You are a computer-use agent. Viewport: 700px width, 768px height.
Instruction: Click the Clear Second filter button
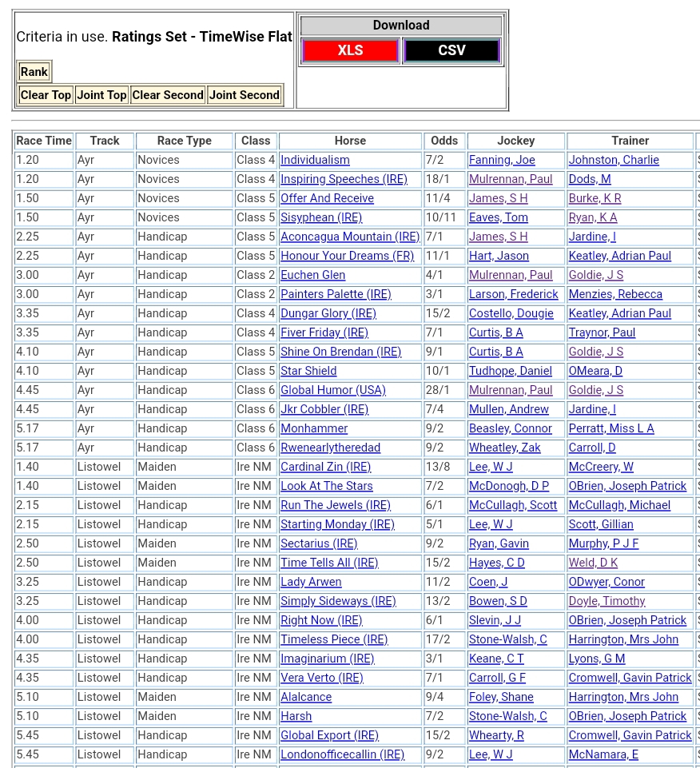point(168,95)
